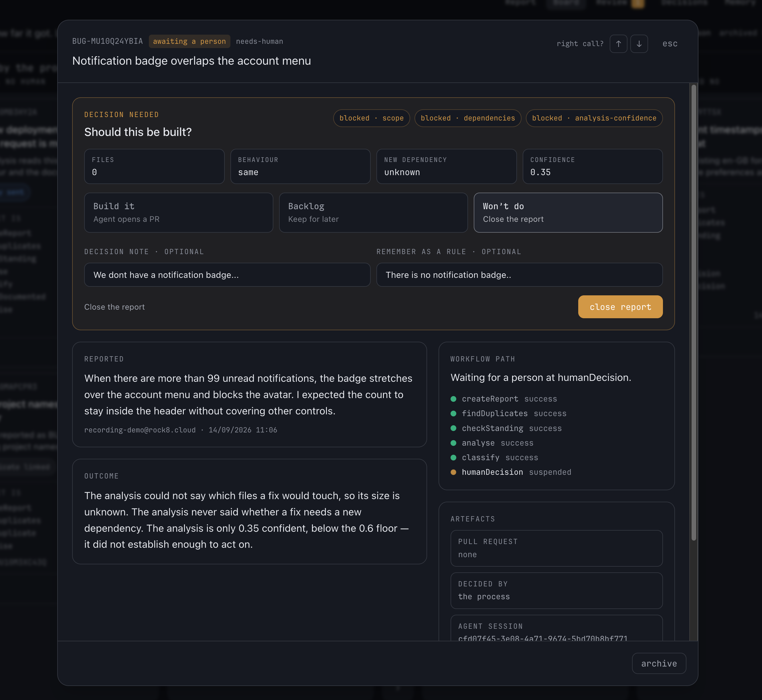Click the Confidence 0.35 stat card
Screen dimensions: 762x700
593,166
